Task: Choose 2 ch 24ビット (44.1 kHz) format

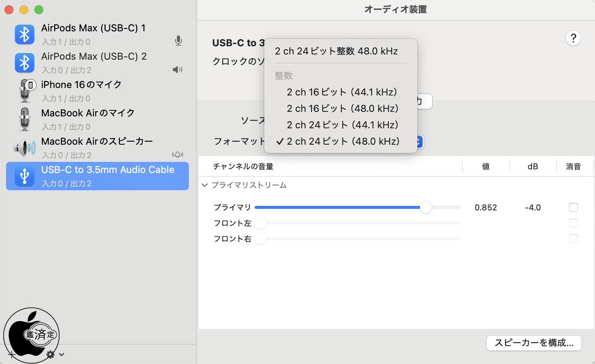Action: (x=341, y=125)
